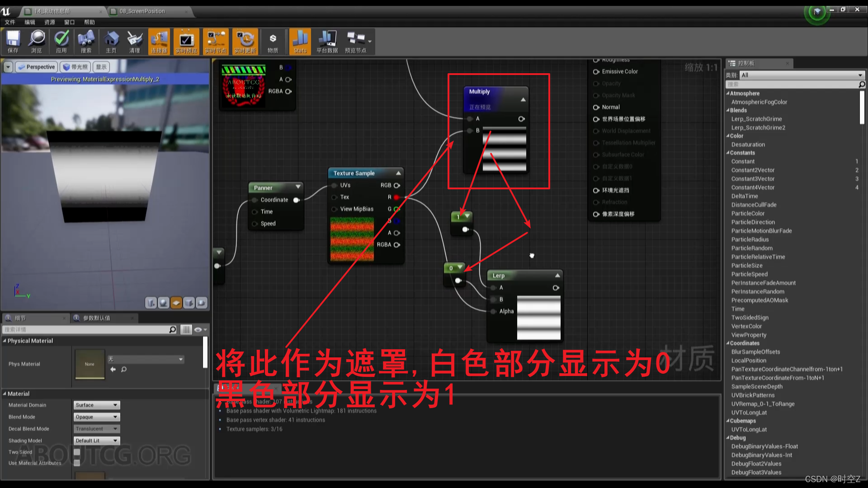The width and height of the screenshot is (868, 488).
Task: Click the Phys Material None thumbnail
Action: [x=90, y=364]
